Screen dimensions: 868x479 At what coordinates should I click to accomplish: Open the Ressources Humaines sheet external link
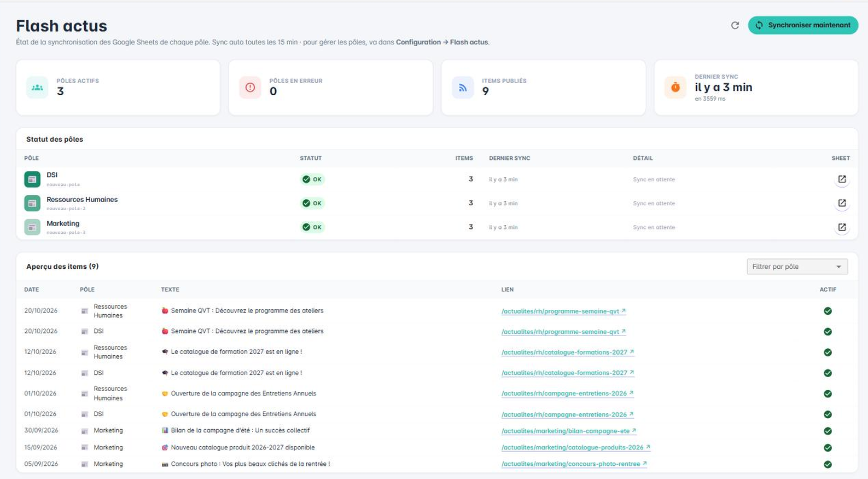pyautogui.click(x=842, y=203)
